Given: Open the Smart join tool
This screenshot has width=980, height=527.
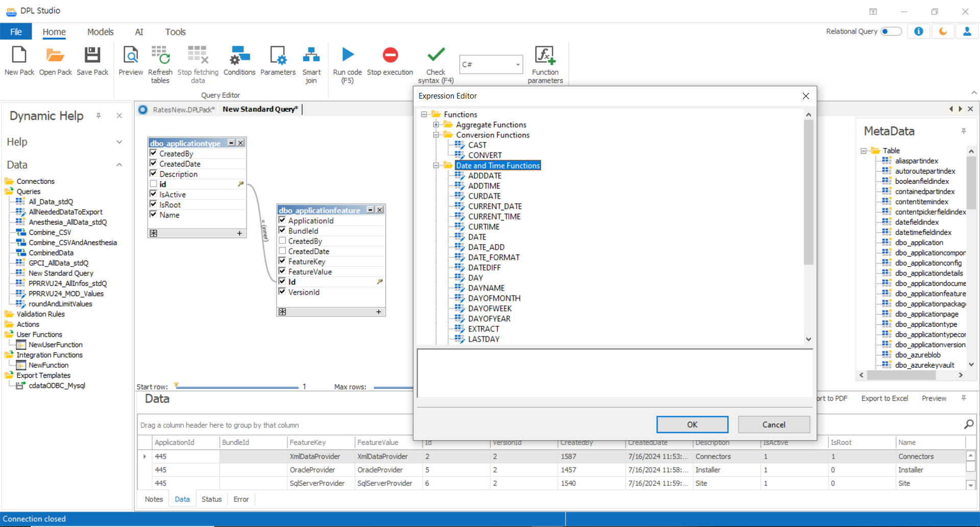Looking at the screenshot, I should pos(311,55).
